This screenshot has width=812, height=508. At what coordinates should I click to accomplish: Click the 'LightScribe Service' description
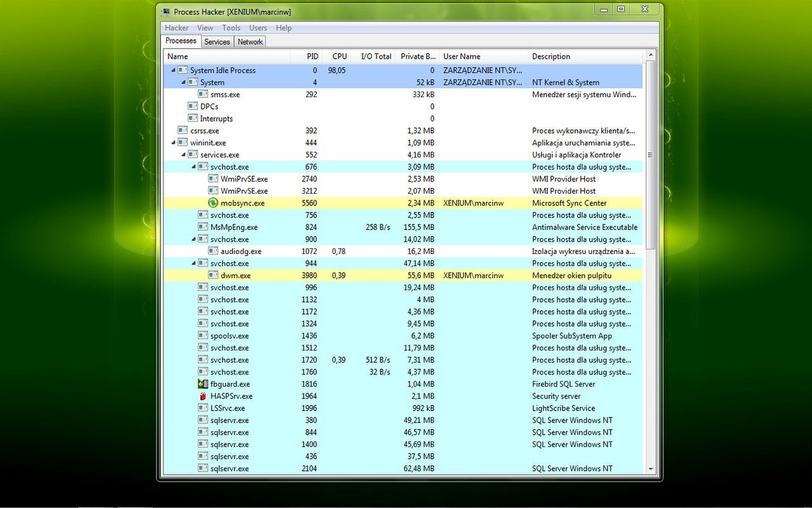pyautogui.click(x=563, y=408)
